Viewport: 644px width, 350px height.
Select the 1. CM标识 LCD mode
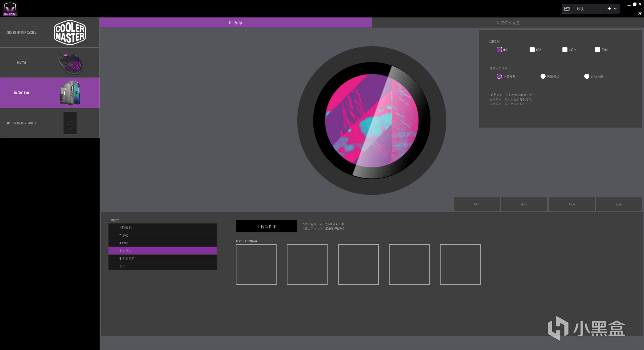click(162, 227)
